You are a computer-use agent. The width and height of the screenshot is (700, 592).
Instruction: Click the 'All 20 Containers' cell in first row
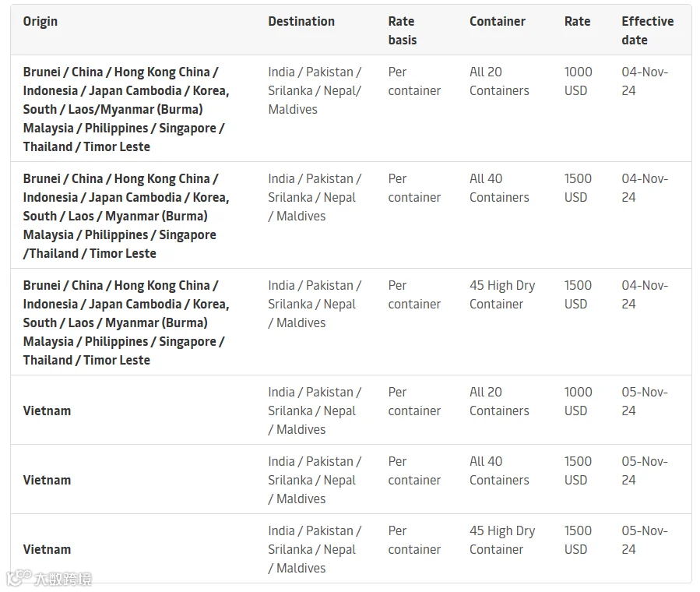[x=498, y=81]
